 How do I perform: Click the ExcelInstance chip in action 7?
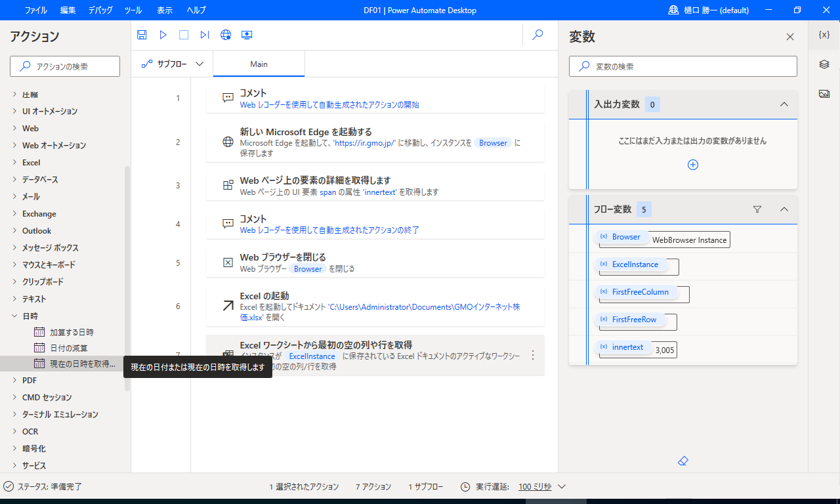(x=312, y=356)
